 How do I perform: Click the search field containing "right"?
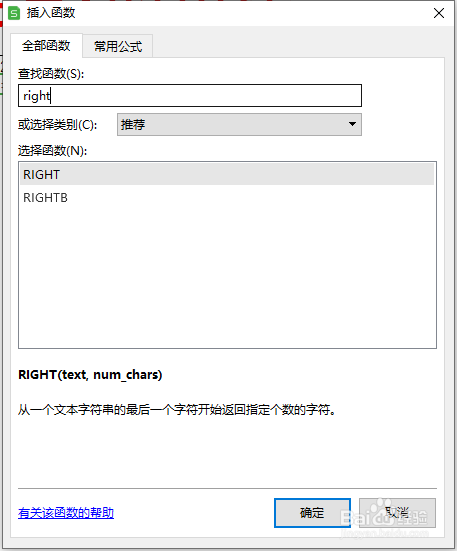pos(190,96)
